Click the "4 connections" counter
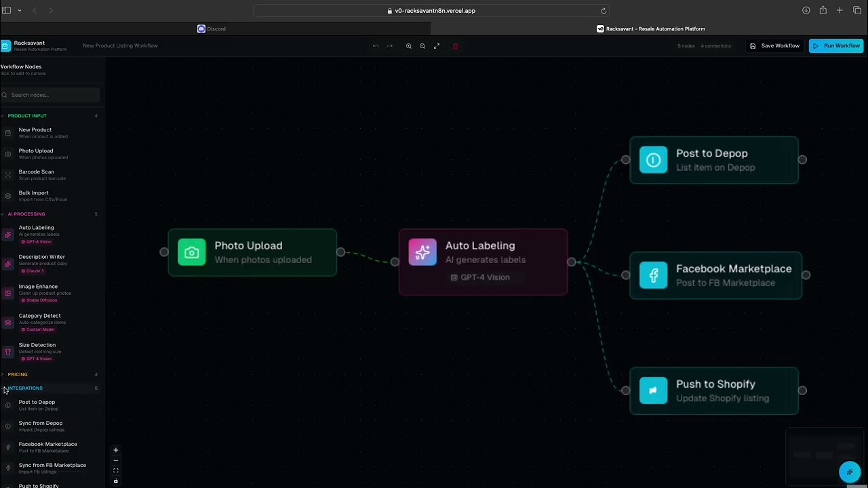Image resolution: width=868 pixels, height=488 pixels. tap(716, 46)
